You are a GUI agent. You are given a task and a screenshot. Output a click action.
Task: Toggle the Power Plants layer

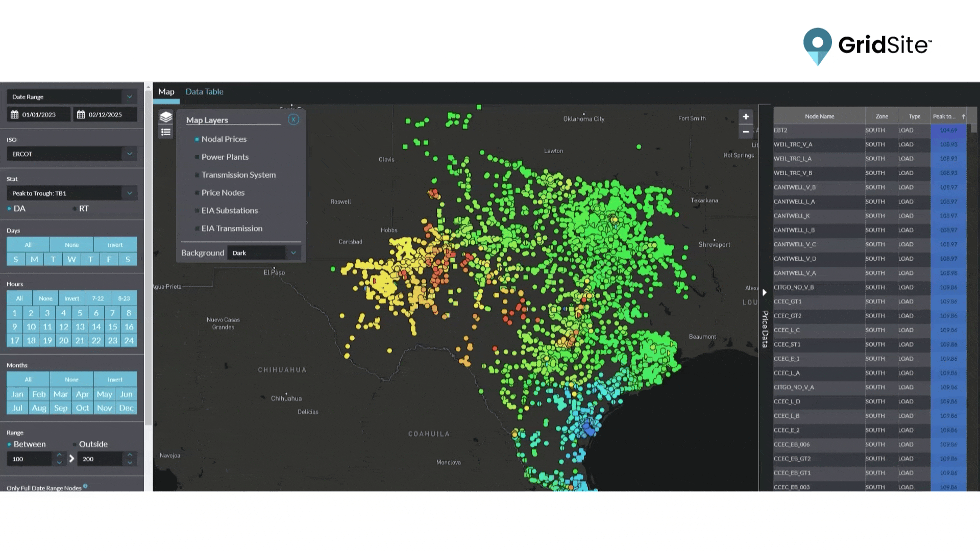tap(197, 157)
